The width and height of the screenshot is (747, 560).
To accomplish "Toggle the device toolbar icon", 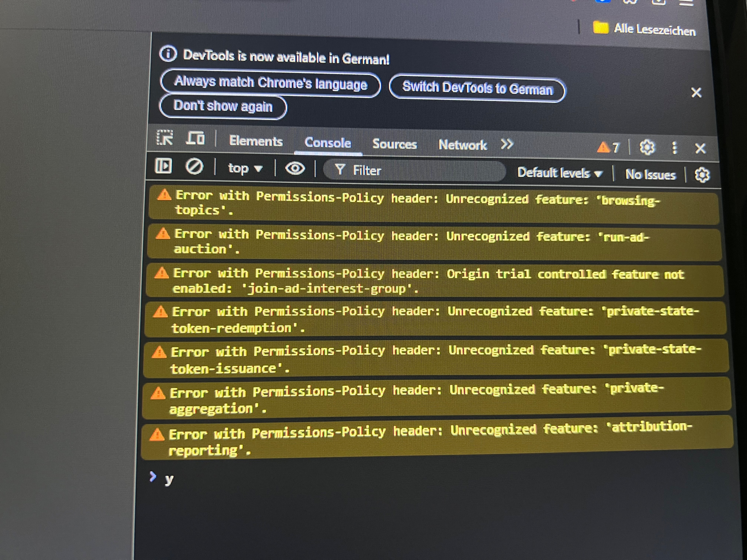I will (195, 138).
